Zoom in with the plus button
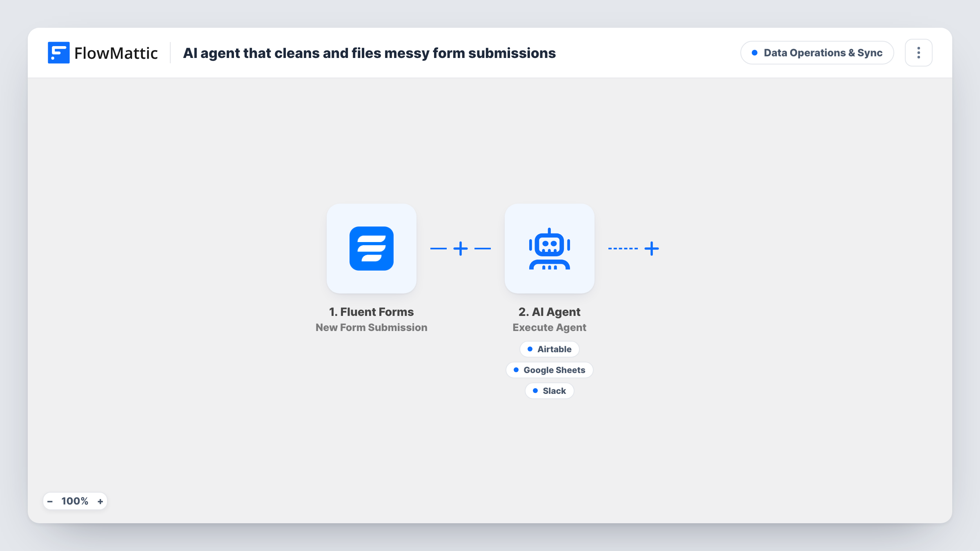Viewport: 980px width, 551px height. 100,501
